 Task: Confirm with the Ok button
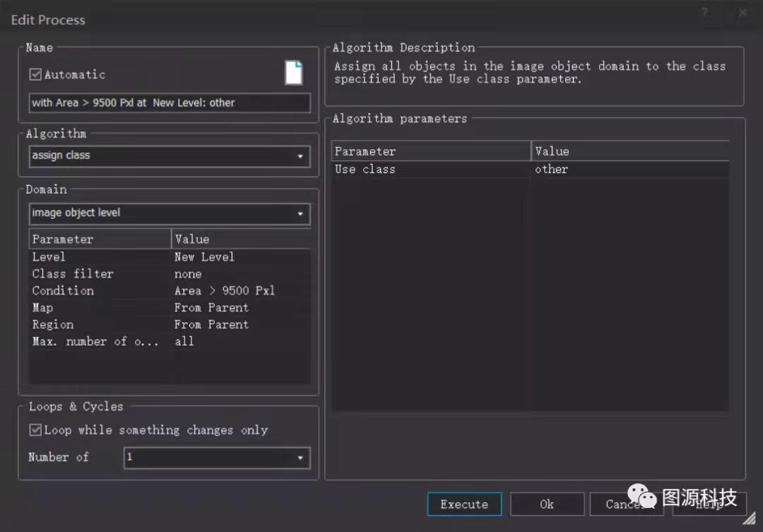click(x=547, y=504)
